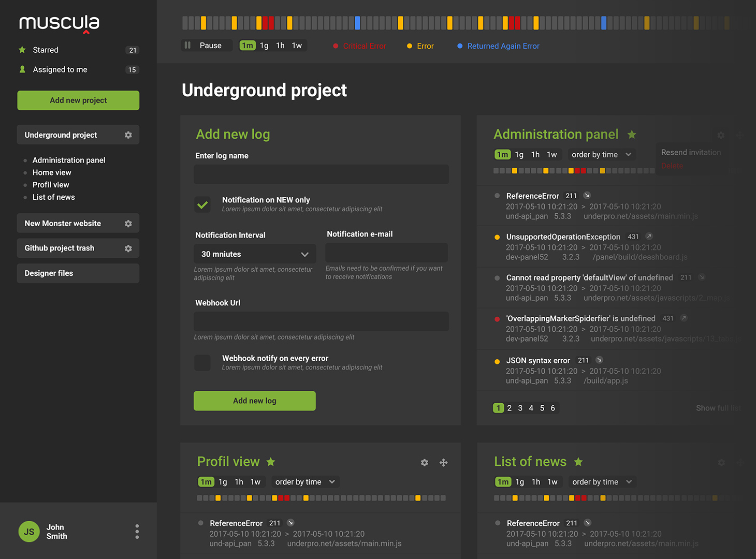Click Pause button in top bar

tap(207, 46)
